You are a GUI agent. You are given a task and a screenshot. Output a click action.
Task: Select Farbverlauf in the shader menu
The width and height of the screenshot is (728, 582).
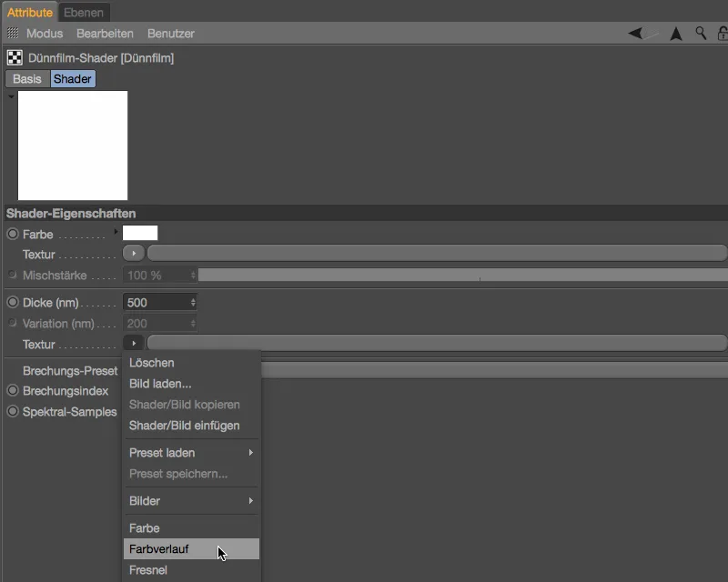(x=191, y=549)
